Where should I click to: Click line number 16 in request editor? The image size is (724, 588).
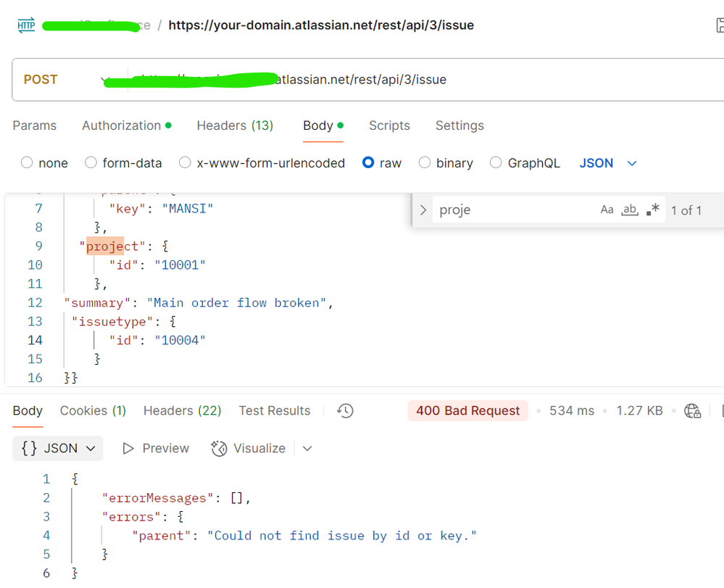[35, 378]
